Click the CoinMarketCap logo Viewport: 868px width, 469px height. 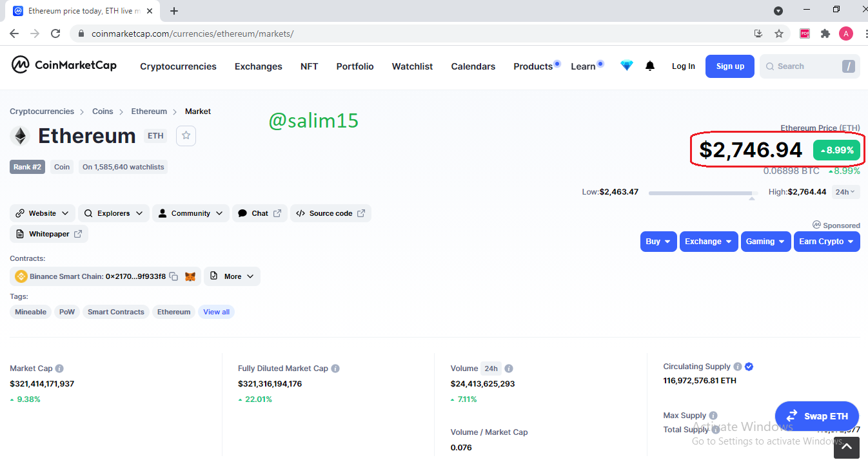64,65
